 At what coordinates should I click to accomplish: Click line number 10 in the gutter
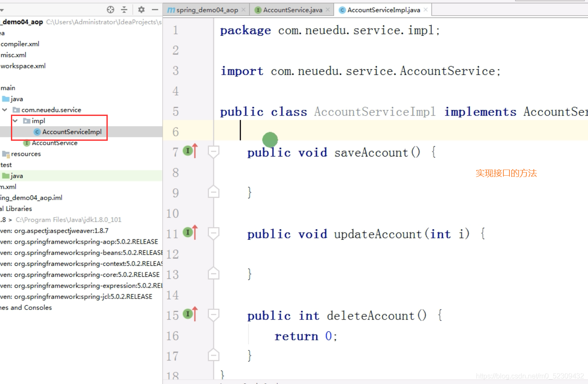pyautogui.click(x=173, y=214)
